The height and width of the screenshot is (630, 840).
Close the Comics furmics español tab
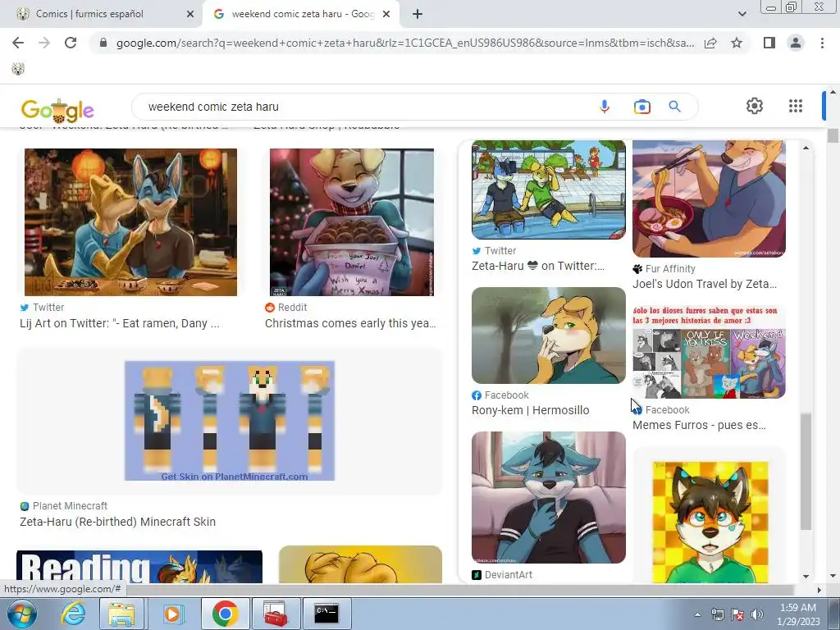tap(190, 15)
